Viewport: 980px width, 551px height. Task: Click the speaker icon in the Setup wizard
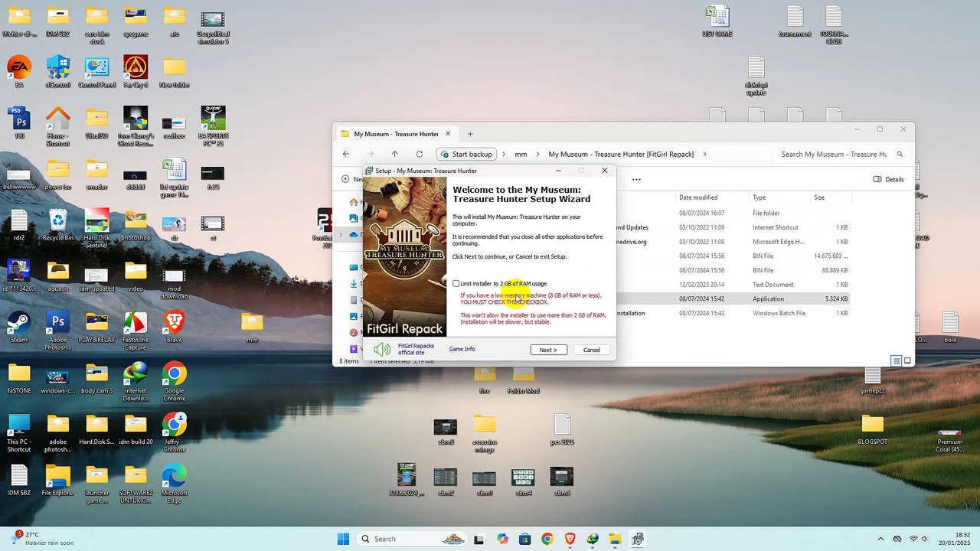point(382,350)
